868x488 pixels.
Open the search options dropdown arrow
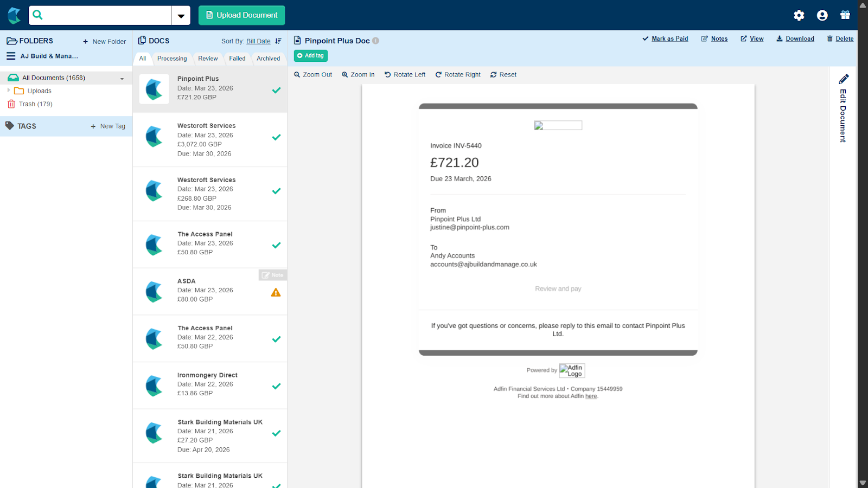click(181, 15)
